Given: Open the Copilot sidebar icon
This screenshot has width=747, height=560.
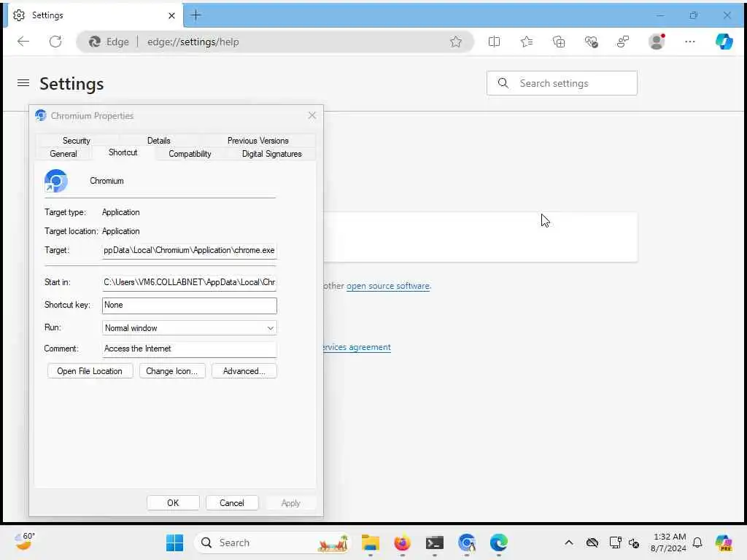Looking at the screenshot, I should 724,42.
